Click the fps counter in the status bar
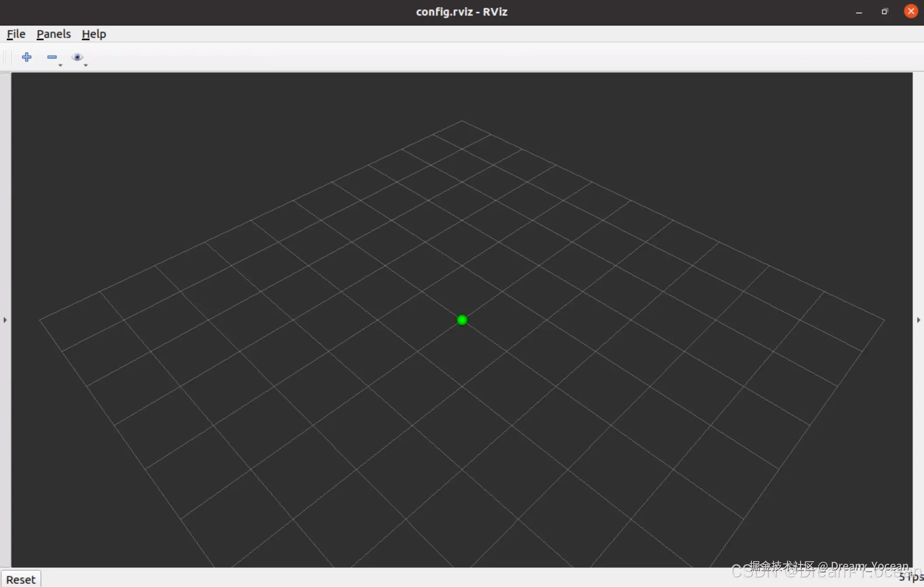Viewport: 924px width, 587px height. (912, 577)
